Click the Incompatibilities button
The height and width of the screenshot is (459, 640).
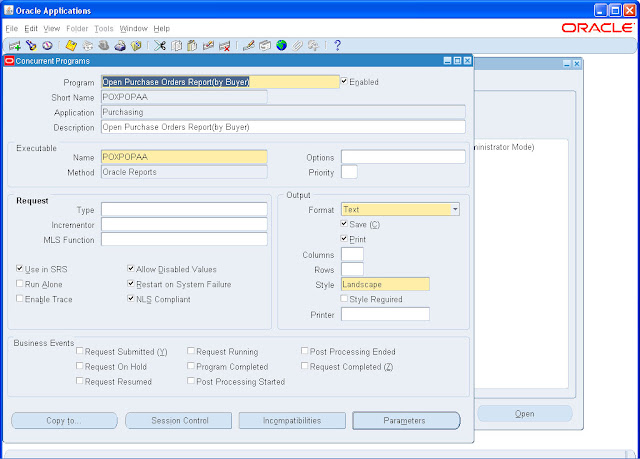292,421
